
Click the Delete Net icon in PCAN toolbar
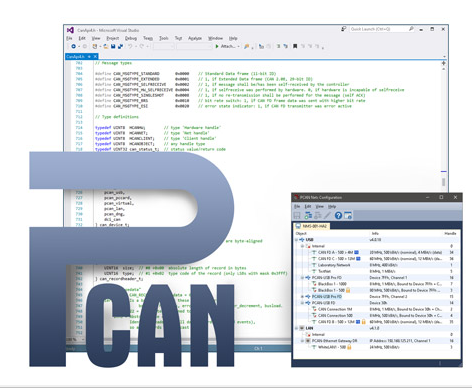point(318,215)
